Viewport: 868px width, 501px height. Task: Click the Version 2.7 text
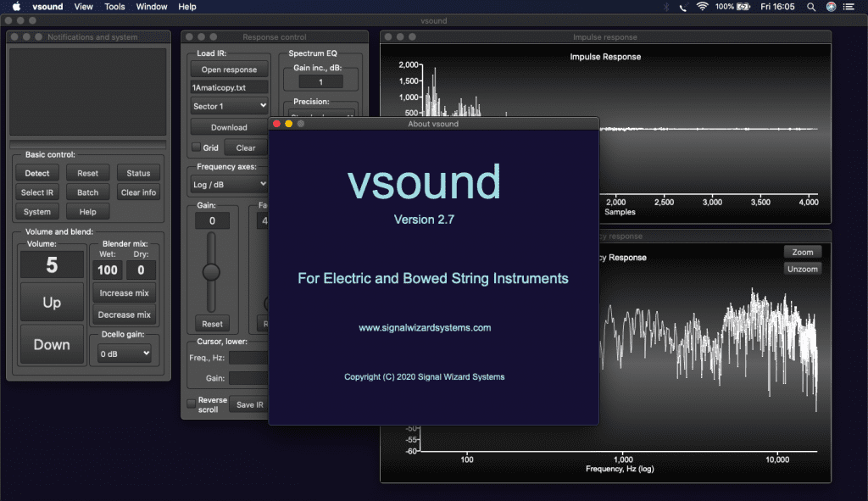pyautogui.click(x=424, y=220)
